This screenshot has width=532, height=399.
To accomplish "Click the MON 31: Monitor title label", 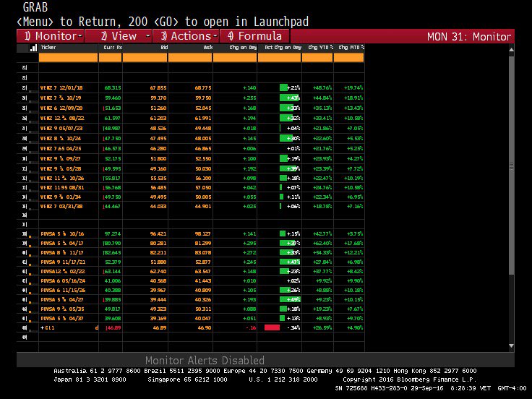I will (469, 36).
